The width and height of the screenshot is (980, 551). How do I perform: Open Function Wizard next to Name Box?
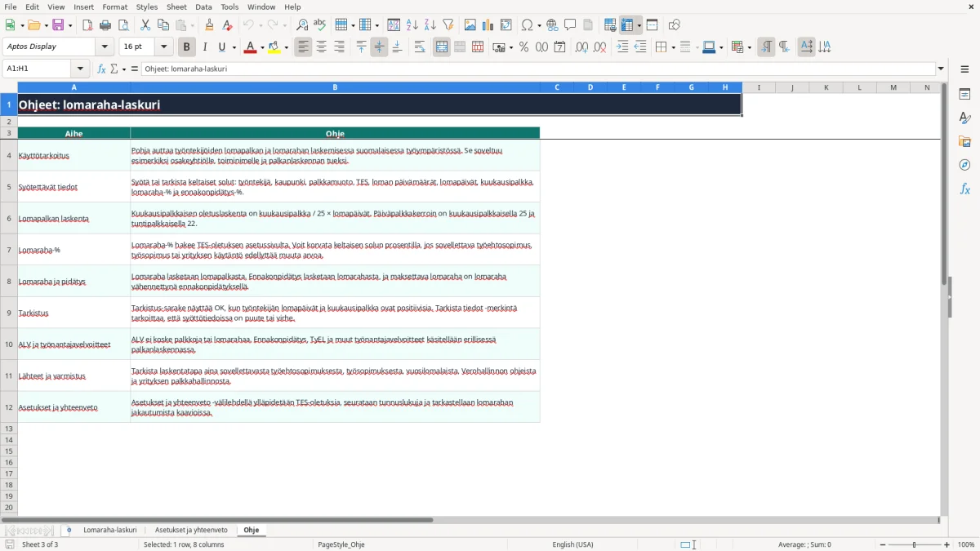coord(102,69)
